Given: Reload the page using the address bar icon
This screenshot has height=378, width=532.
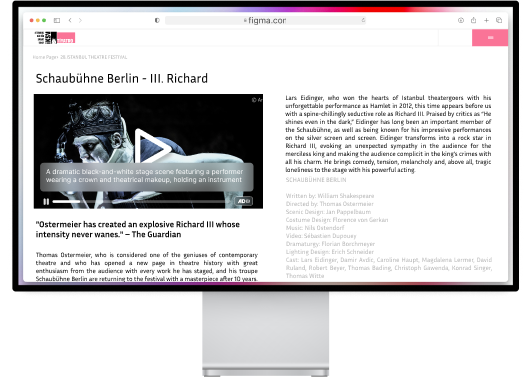Looking at the screenshot, I should [363, 20].
